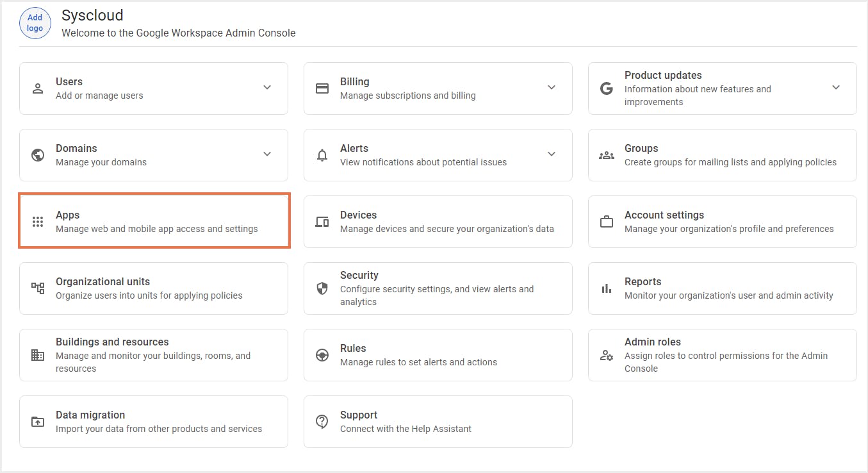Expand the Users card chevron
The width and height of the screenshot is (868, 473).
click(267, 87)
